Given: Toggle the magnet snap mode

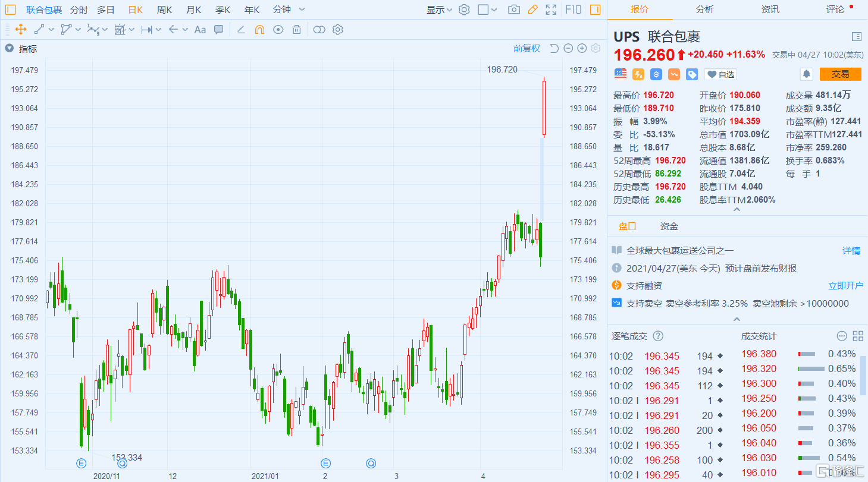Looking at the screenshot, I should tap(259, 29).
